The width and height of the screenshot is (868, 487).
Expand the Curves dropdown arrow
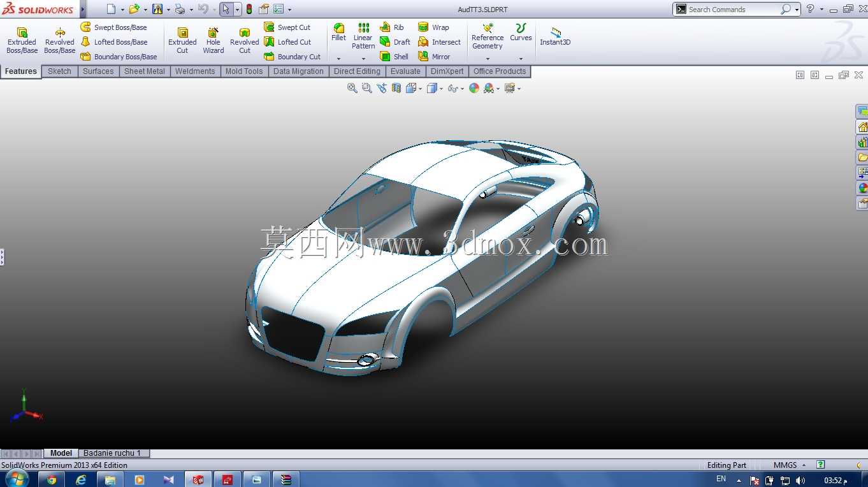pos(521,59)
